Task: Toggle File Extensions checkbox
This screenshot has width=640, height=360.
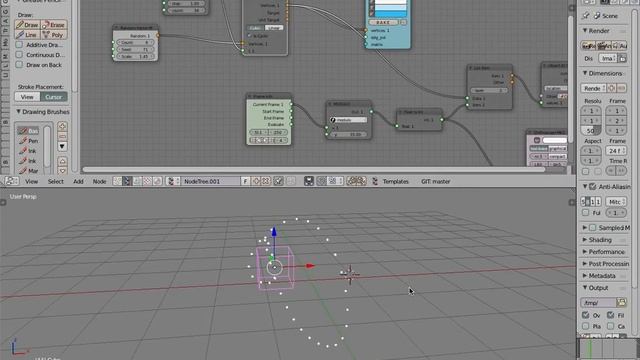Action: (611, 315)
